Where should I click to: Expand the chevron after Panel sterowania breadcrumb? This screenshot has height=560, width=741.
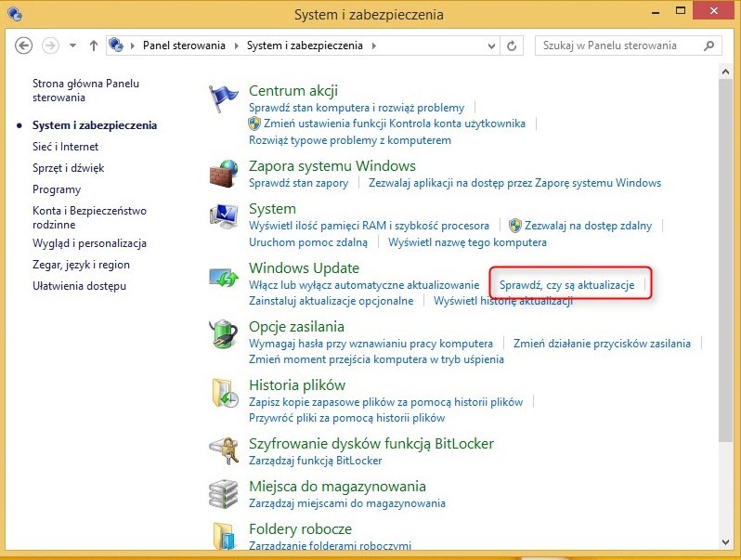pos(239,46)
